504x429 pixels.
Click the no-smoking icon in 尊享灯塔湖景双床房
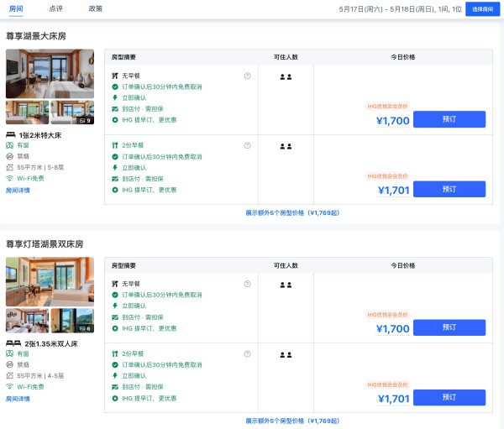[9, 364]
